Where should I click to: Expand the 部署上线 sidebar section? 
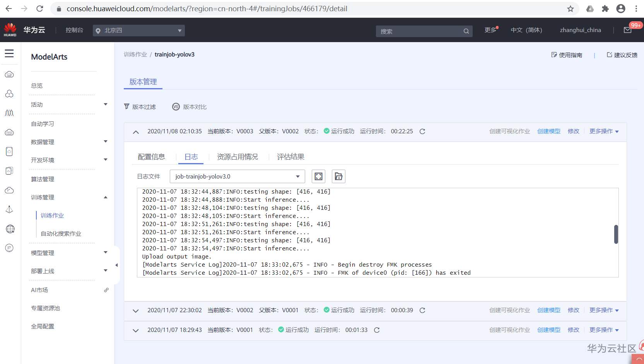[106, 270]
